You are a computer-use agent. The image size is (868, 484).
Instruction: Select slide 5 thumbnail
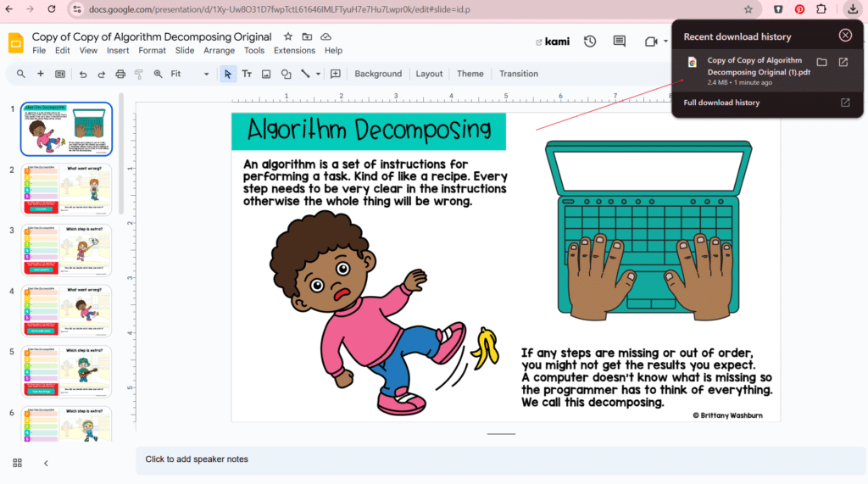[66, 371]
